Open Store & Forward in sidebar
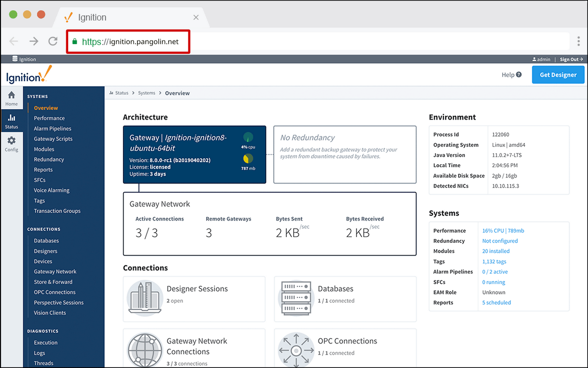 coord(53,282)
